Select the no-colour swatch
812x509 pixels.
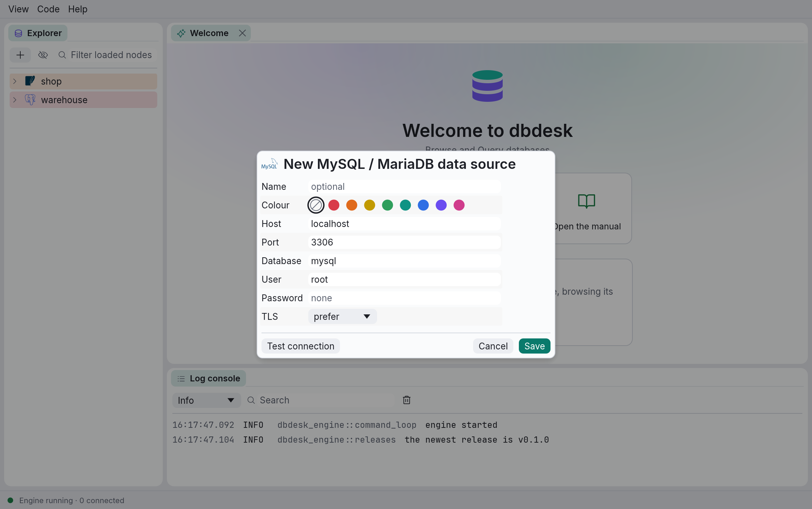316,205
